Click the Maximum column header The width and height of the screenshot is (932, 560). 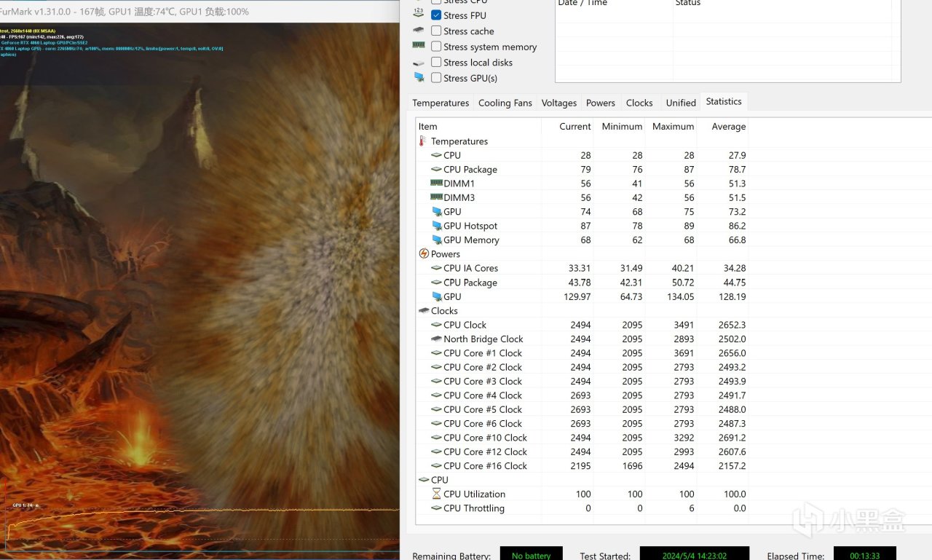coord(672,126)
